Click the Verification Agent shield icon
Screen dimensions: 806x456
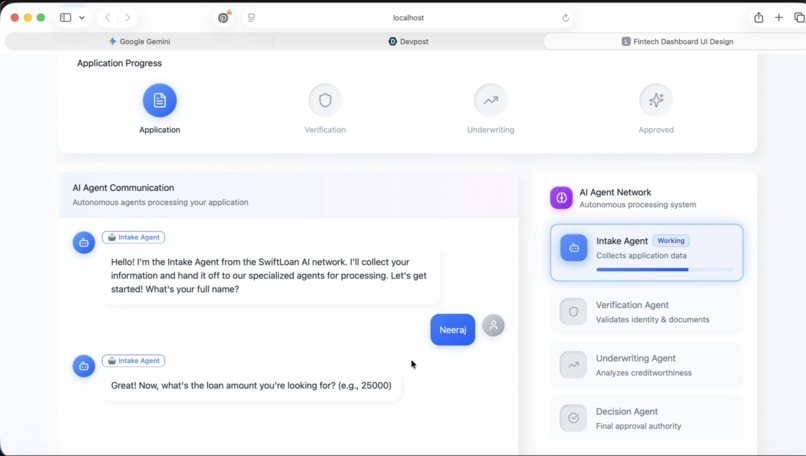pyautogui.click(x=573, y=312)
